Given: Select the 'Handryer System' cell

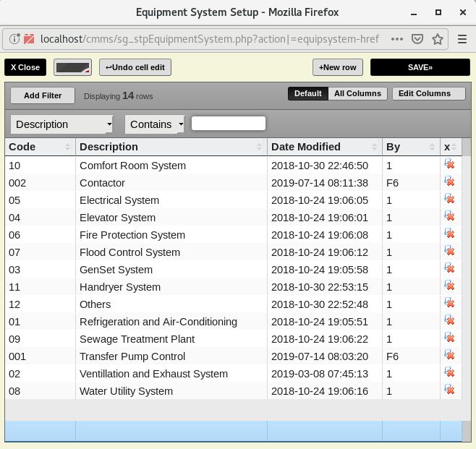Looking at the screenshot, I should pyautogui.click(x=171, y=287).
